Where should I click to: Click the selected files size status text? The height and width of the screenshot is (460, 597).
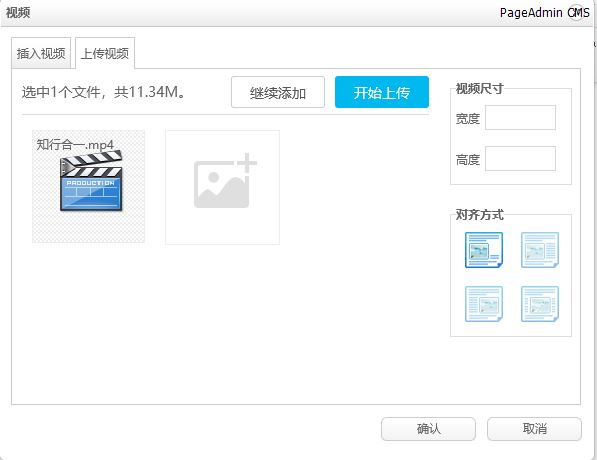[104, 92]
